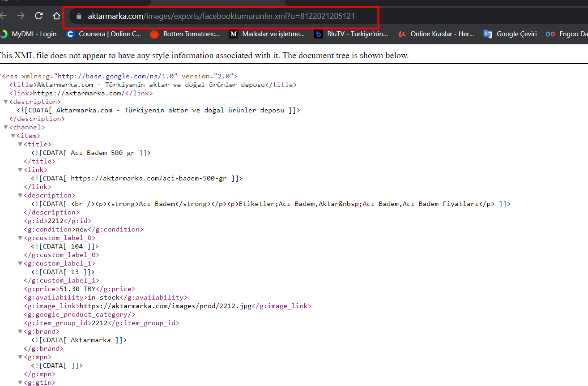The image size is (588, 386).
Task: Click the g:condition new line
Action: pos(84,229)
